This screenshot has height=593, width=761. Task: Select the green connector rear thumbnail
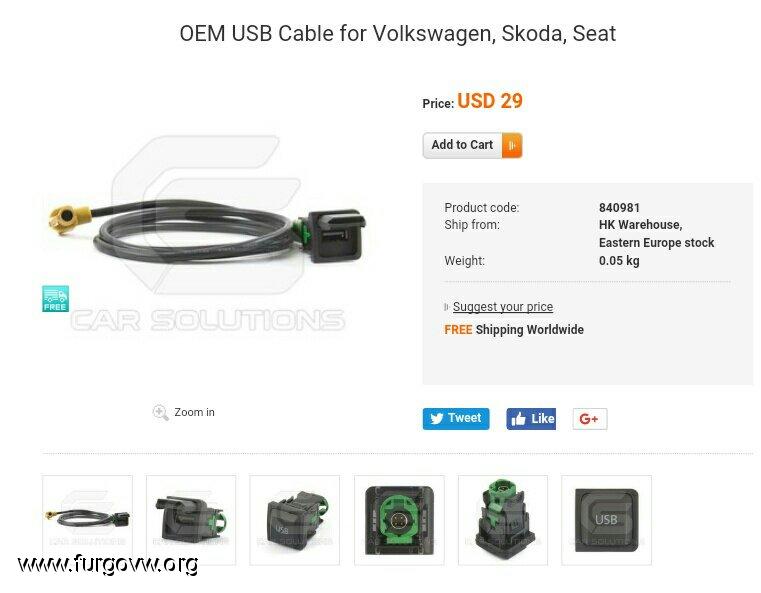pos(399,520)
